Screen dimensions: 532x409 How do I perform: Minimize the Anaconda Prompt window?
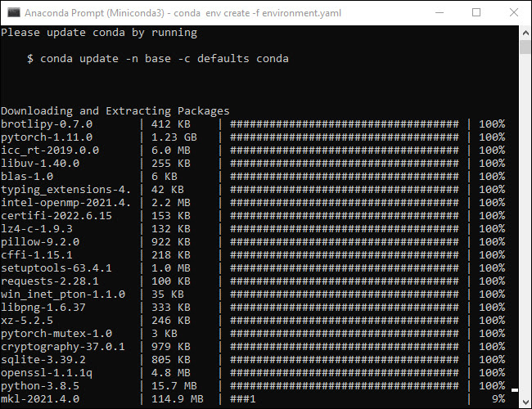(x=440, y=12)
